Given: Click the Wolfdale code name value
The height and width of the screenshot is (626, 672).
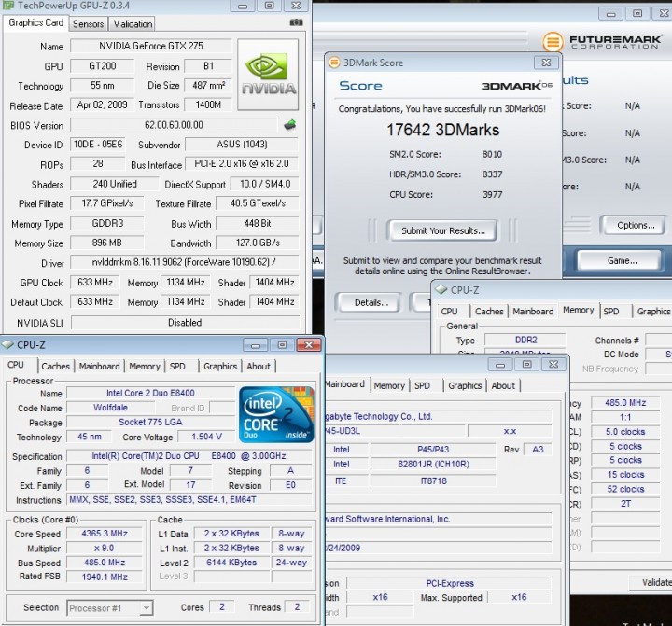Looking at the screenshot, I should tap(110, 408).
